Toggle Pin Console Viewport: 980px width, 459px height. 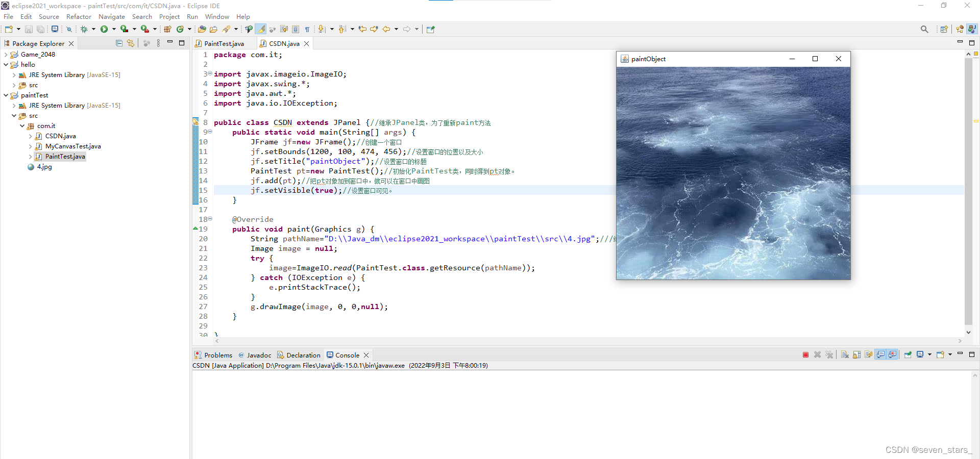pos(908,354)
